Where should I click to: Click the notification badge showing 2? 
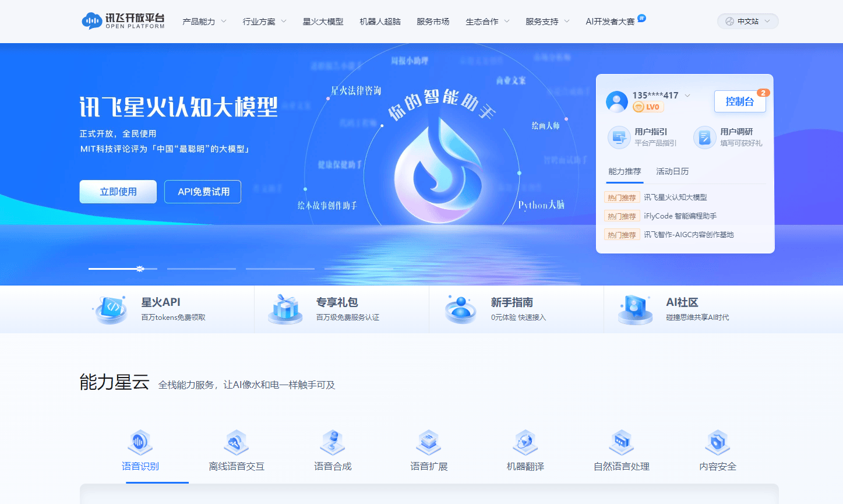763,93
